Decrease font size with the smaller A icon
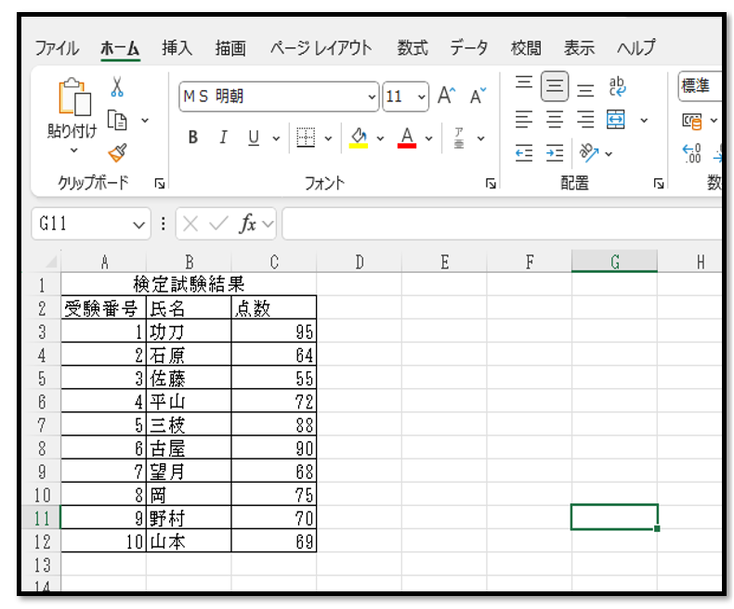The height and width of the screenshot is (609, 734). click(x=477, y=95)
